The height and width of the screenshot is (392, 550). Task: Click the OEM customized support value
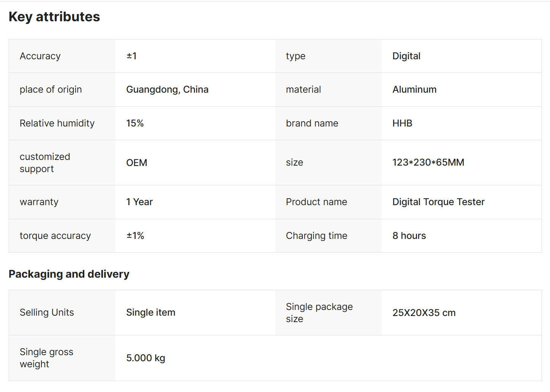136,163
